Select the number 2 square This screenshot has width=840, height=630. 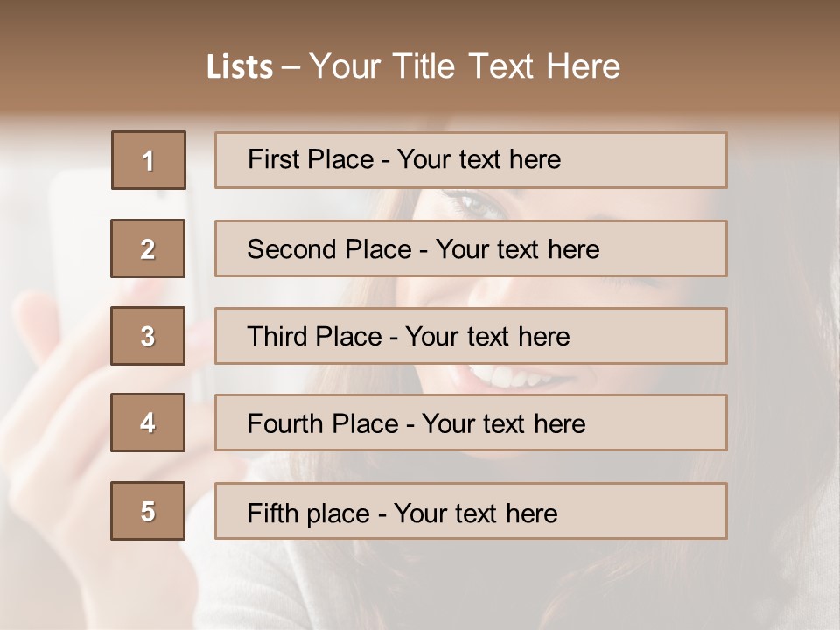point(148,248)
